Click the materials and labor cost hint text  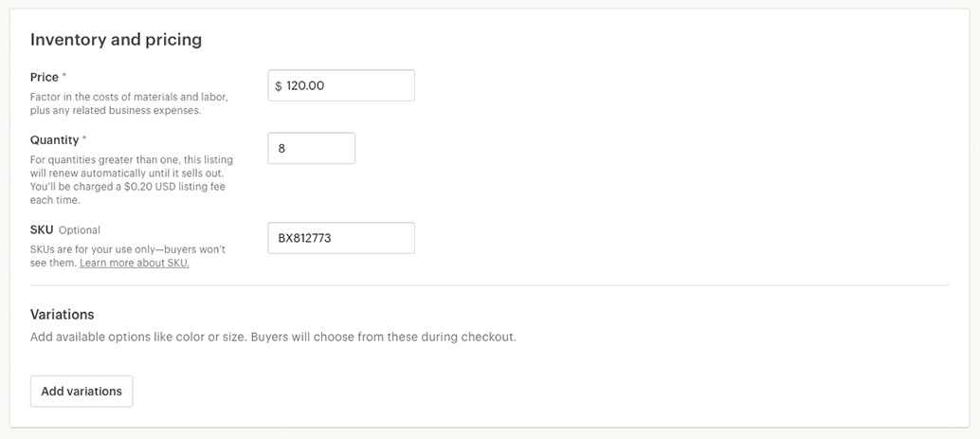coord(129,103)
